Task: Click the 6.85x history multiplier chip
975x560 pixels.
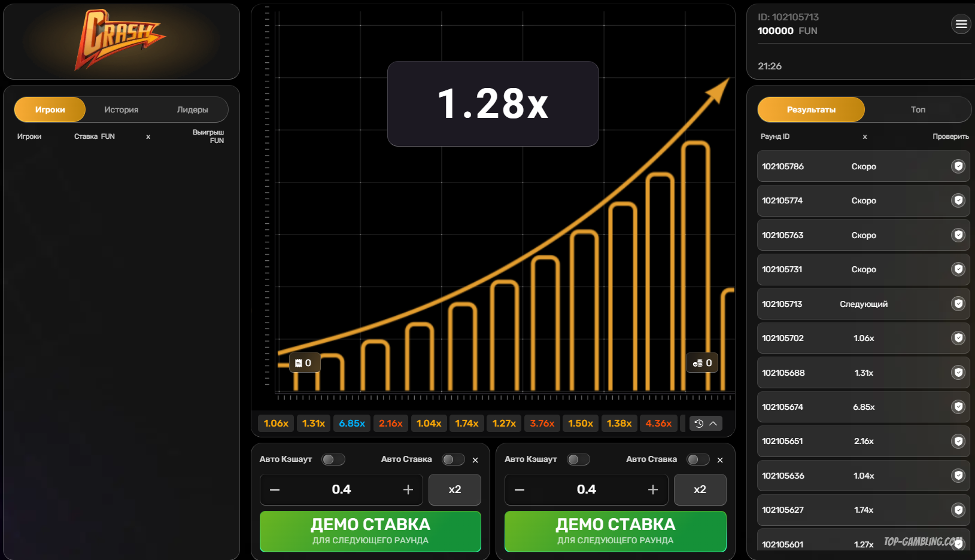Action: [352, 424]
